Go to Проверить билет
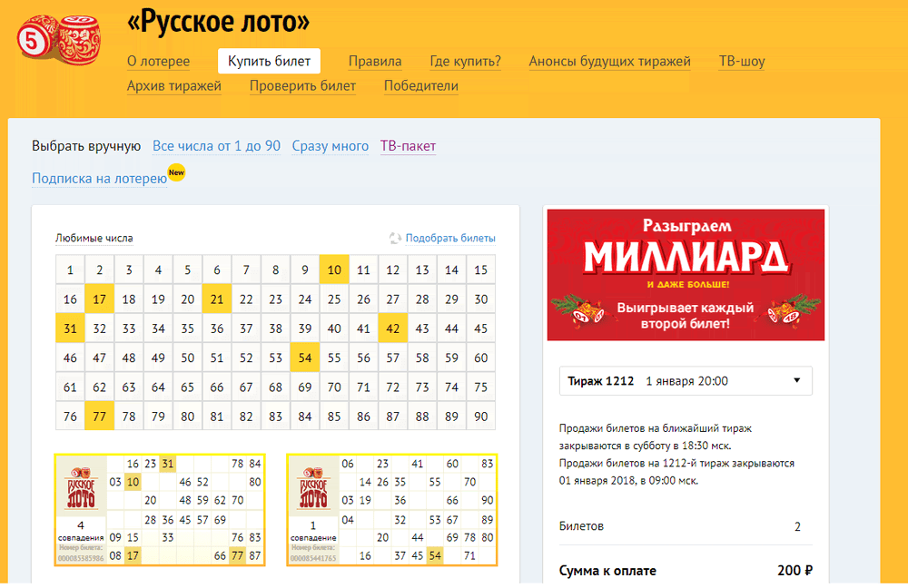Viewport: 908px width, 588px height. pyautogui.click(x=302, y=86)
